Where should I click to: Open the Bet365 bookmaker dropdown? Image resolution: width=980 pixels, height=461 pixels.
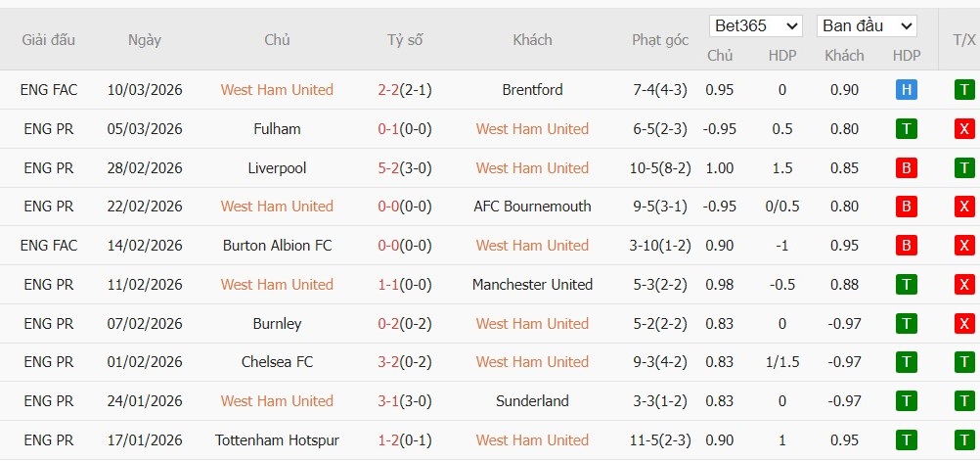[755, 25]
